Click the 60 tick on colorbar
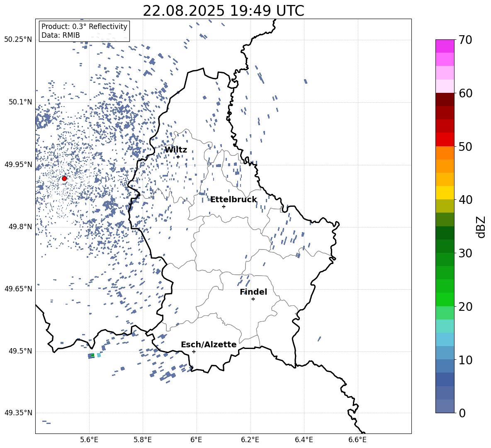The width and height of the screenshot is (491, 448). 465,93
